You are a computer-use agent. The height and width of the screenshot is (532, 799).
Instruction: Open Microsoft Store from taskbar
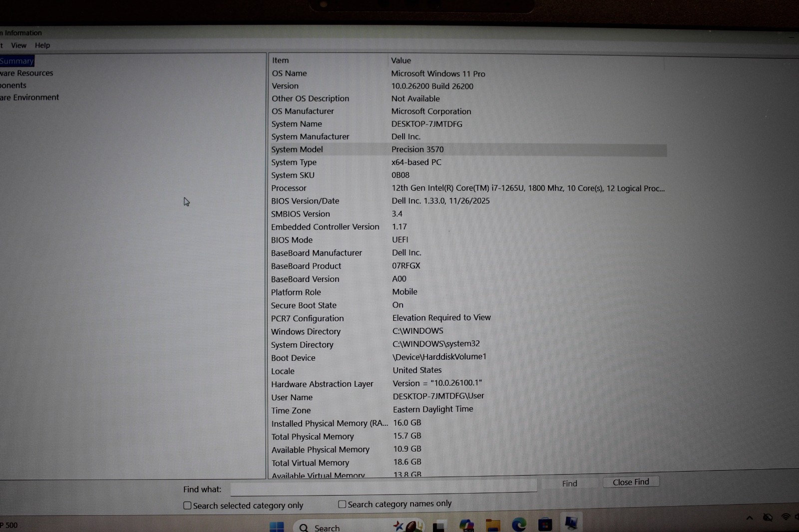coord(545,525)
